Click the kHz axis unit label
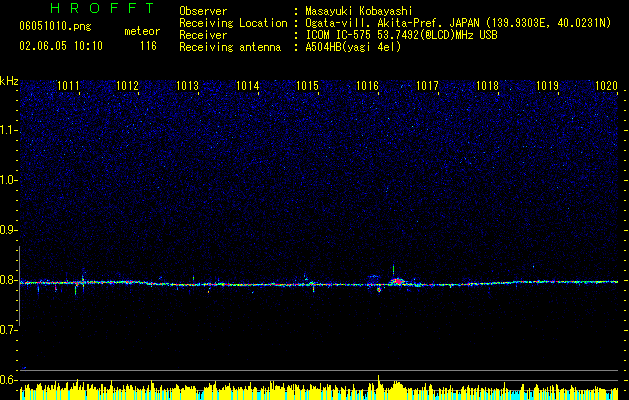The width and height of the screenshot is (629, 400). click(9, 81)
